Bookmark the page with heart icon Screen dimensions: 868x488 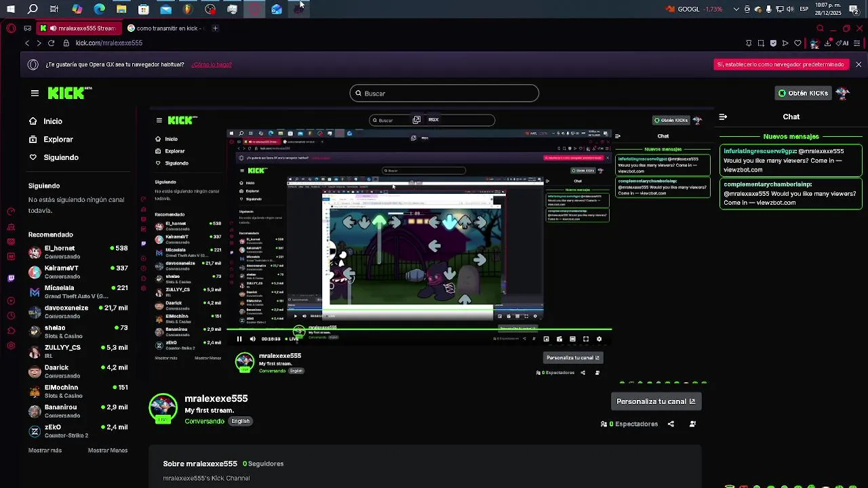[x=797, y=43]
